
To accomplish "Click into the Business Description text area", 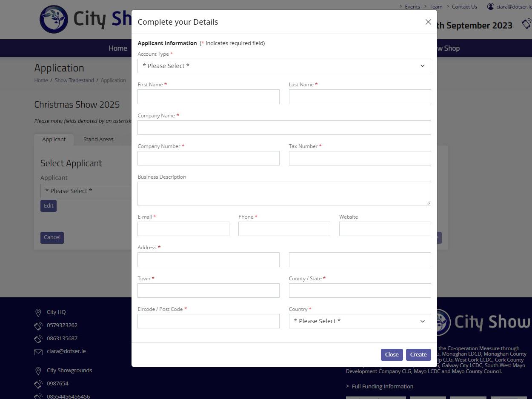I will (x=284, y=194).
